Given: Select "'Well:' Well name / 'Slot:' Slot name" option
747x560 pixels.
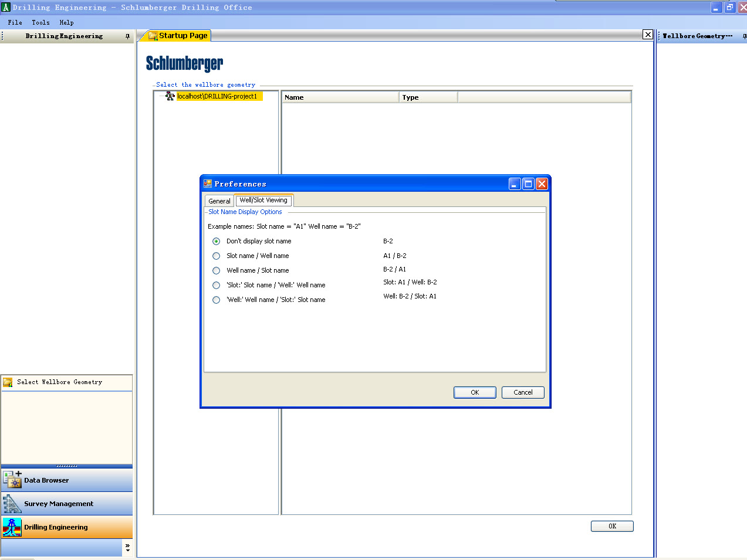Looking at the screenshot, I should tap(217, 300).
